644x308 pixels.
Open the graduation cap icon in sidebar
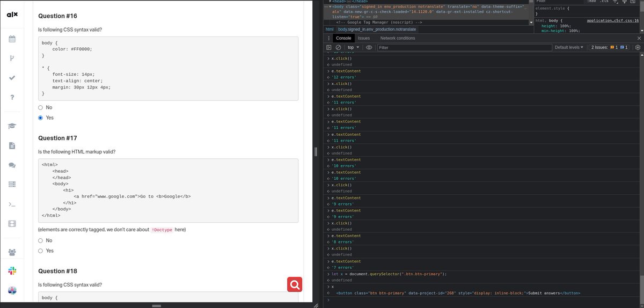[12, 126]
